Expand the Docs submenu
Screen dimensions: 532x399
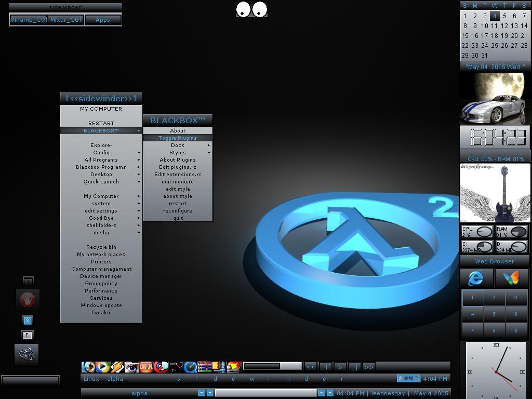(x=178, y=145)
